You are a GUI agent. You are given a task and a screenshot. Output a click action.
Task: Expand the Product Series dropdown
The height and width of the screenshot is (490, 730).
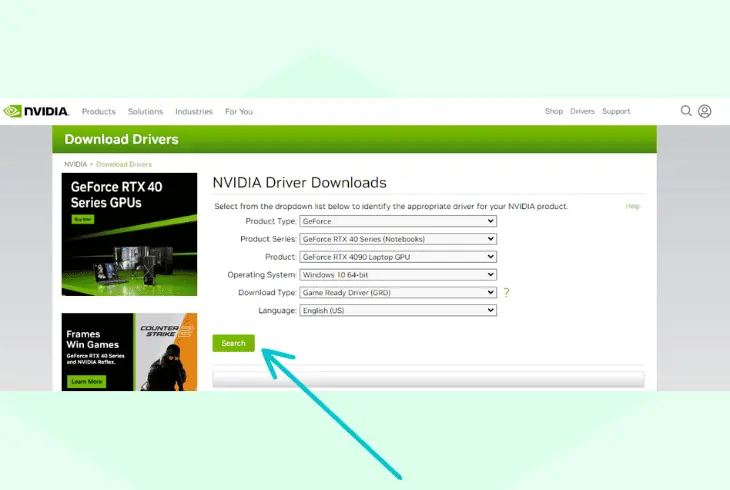point(398,239)
